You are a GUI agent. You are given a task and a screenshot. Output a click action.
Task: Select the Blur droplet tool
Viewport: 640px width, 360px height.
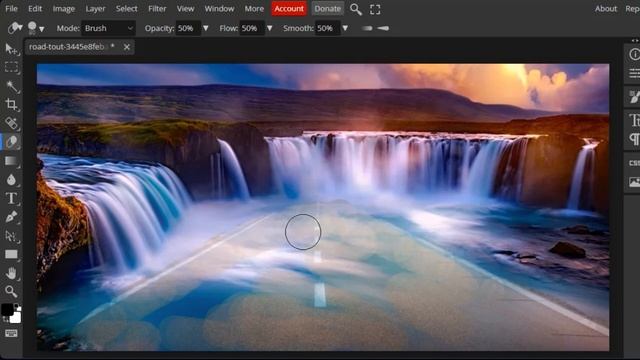(x=11, y=180)
